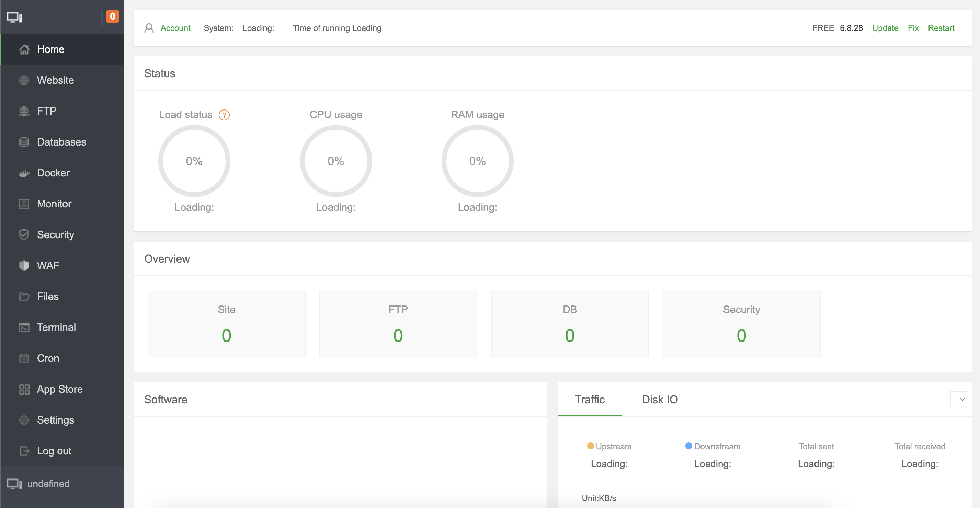Expand the Traffic panel dropdown chevron

coord(959,399)
